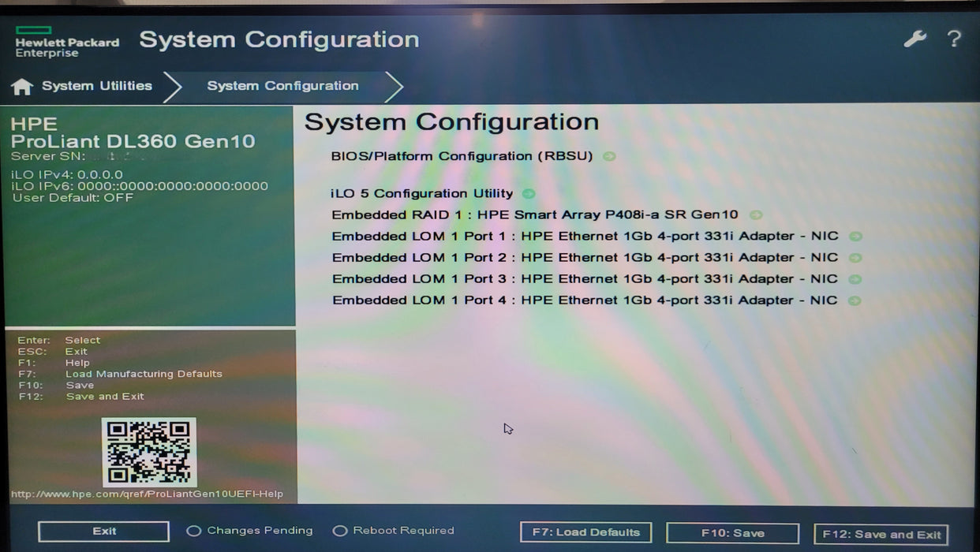Click the System Configuration page heading
Image resolution: width=980 pixels, height=552 pixels.
tap(451, 122)
